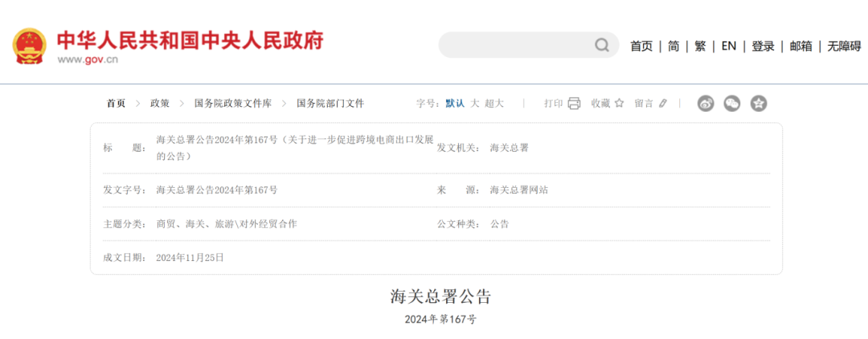The height and width of the screenshot is (339, 868).
Task: Click the www.gov.cn URL text
Action: tap(88, 59)
